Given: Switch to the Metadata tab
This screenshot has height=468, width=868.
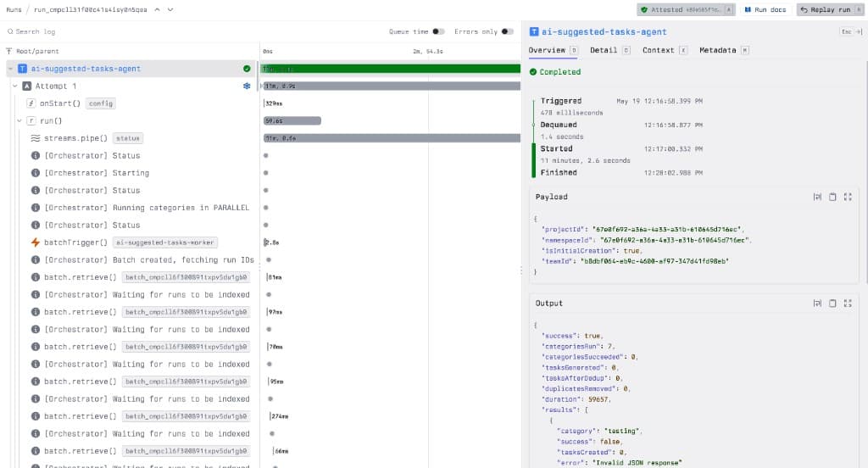Looking at the screenshot, I should (x=724, y=50).
